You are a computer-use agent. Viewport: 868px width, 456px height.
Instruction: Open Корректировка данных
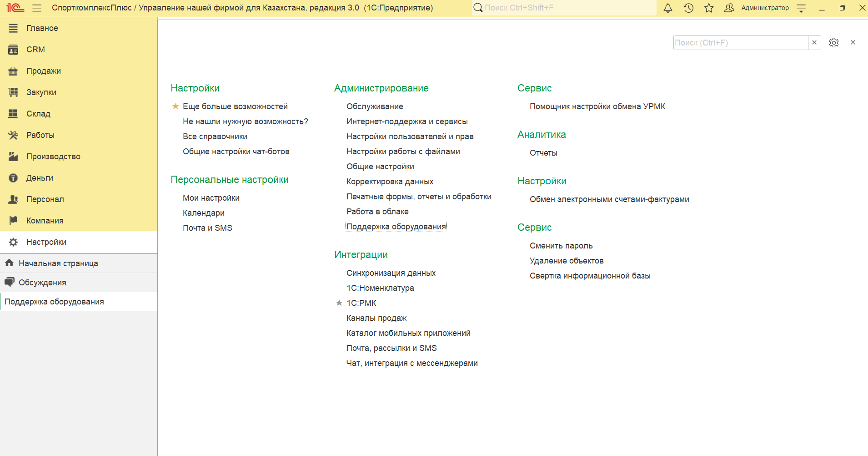coord(390,182)
